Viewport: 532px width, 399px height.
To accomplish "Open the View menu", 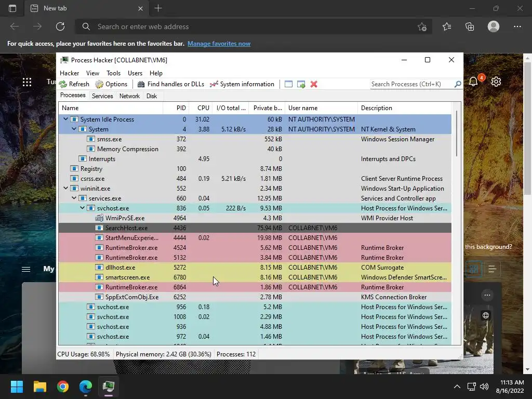I will coord(92,73).
